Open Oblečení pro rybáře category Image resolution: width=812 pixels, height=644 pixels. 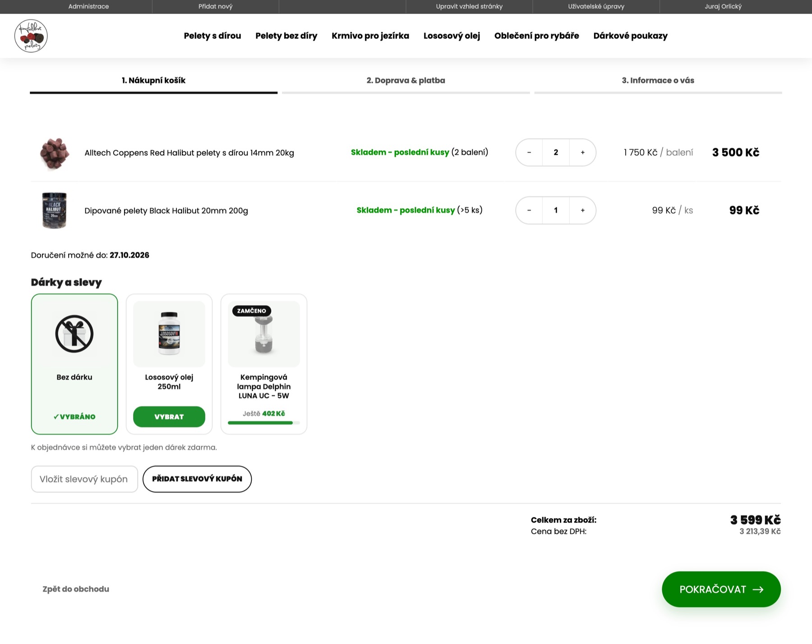(x=537, y=36)
